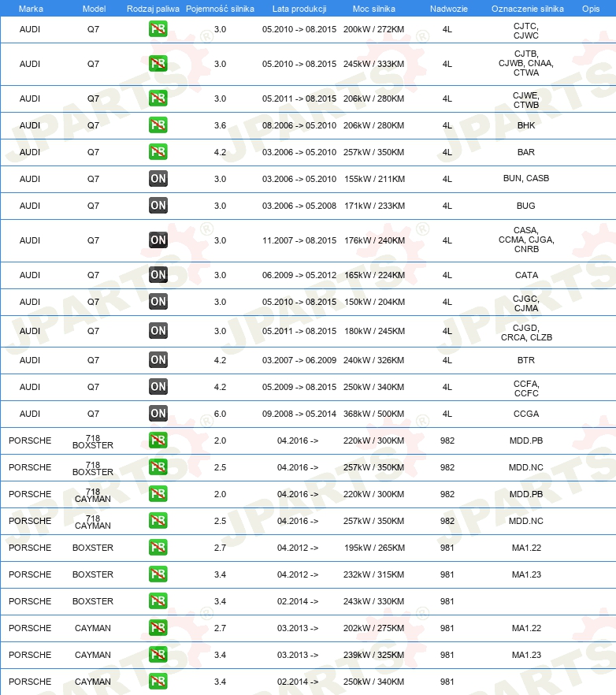Click petrol icon in Cayman 239kW / 325KM row
Image resolution: width=616 pixels, height=695 pixels.
click(x=158, y=655)
